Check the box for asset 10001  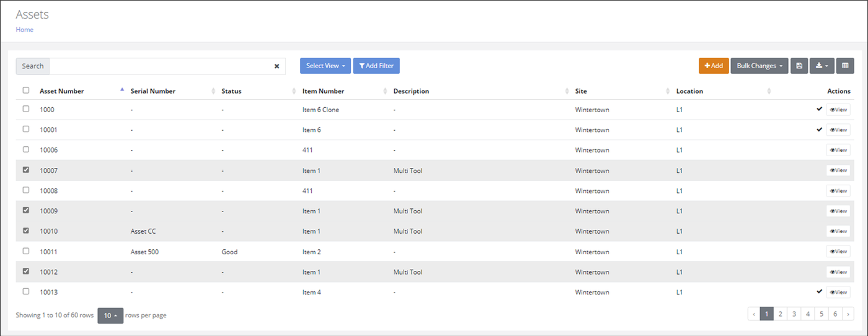(26, 129)
